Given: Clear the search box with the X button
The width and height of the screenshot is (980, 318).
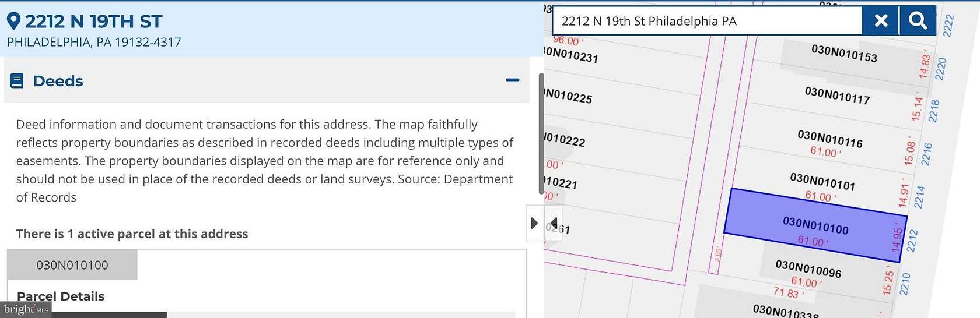Looking at the screenshot, I should pyautogui.click(x=881, y=21).
